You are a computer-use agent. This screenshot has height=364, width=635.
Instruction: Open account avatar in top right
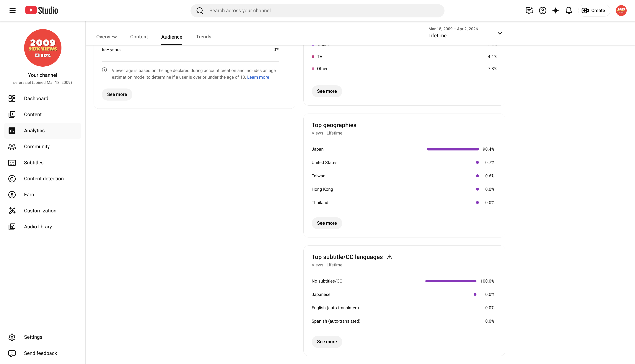point(621,11)
